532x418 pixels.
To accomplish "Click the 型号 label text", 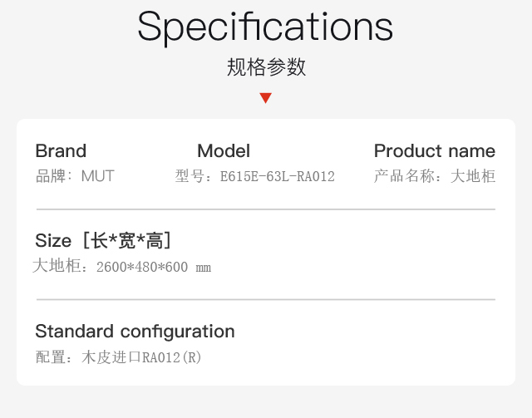I will coord(190,176).
